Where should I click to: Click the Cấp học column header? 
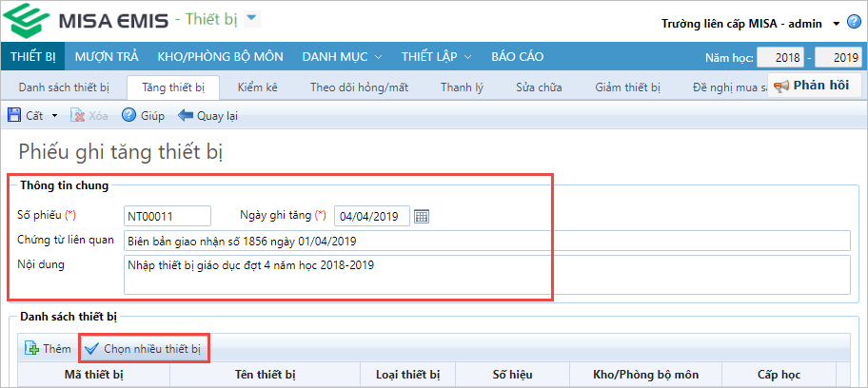click(x=779, y=375)
